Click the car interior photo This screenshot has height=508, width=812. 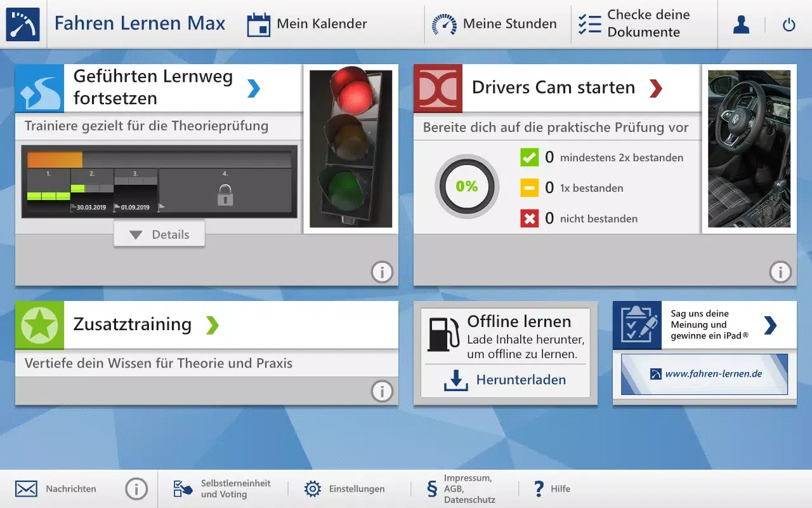click(749, 149)
